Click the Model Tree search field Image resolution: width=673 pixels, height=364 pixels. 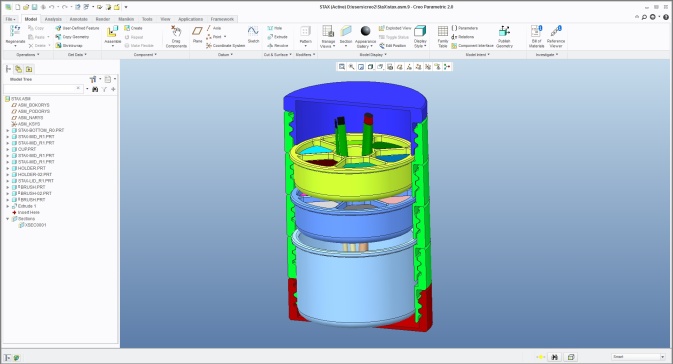(x=42, y=89)
